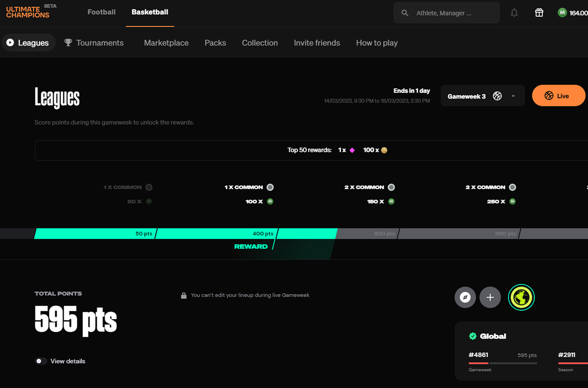
Task: Click the compass explore leagues icon
Action: 465,297
